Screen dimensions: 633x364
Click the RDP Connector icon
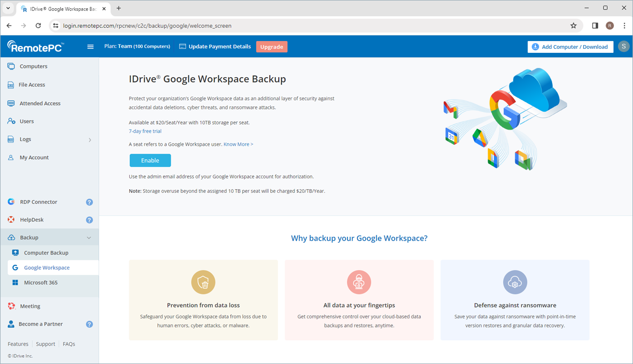pos(11,202)
